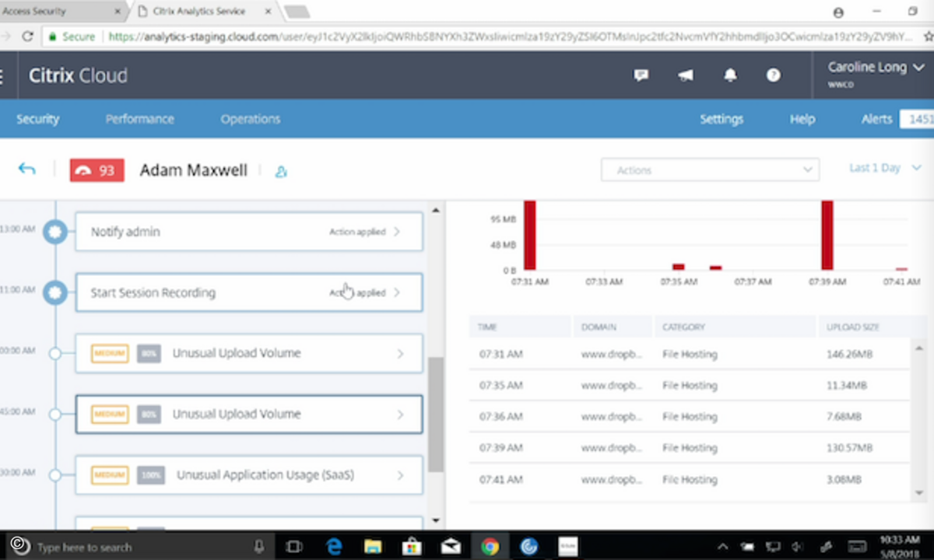Select the table row with 11.34MB upload
This screenshot has height=560, width=934.
[x=689, y=386]
